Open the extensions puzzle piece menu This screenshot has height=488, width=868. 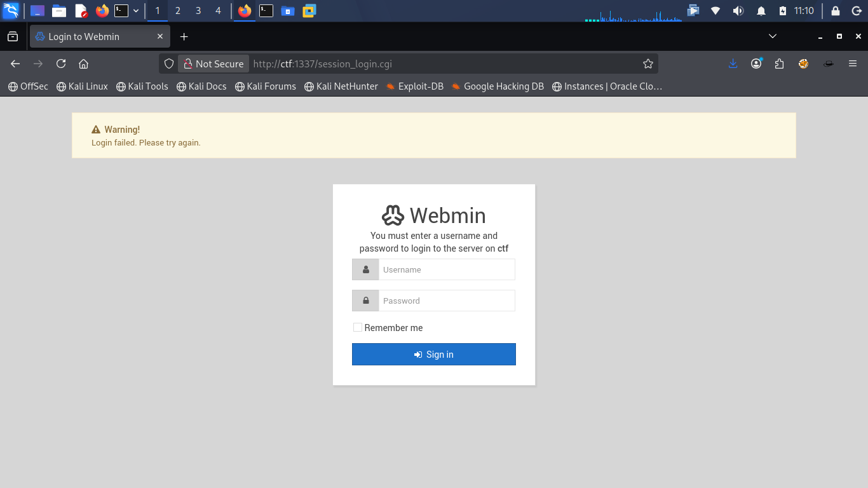click(x=780, y=64)
